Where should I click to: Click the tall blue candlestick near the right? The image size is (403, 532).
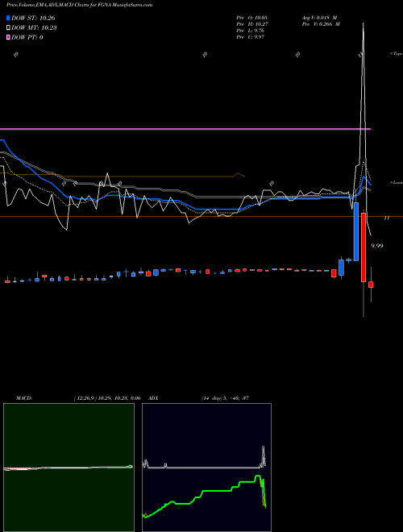click(356, 231)
